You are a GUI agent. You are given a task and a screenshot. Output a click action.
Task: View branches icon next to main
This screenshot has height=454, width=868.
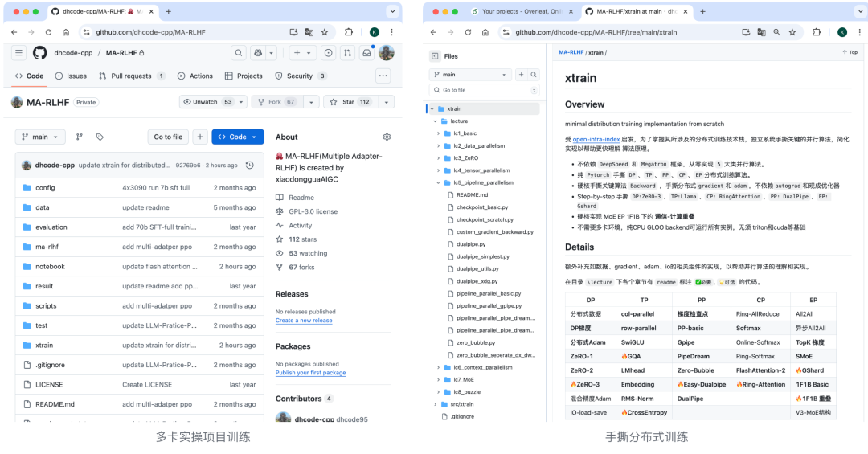(x=79, y=137)
